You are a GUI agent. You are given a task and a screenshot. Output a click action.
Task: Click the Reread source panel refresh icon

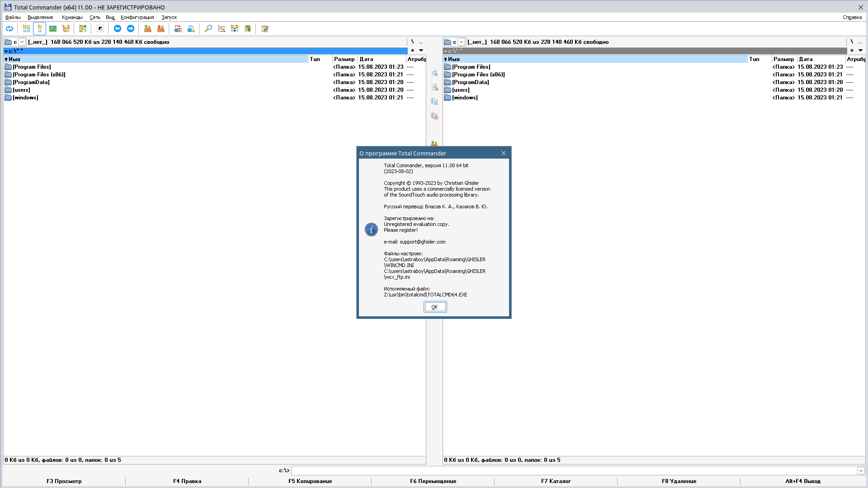(x=9, y=28)
